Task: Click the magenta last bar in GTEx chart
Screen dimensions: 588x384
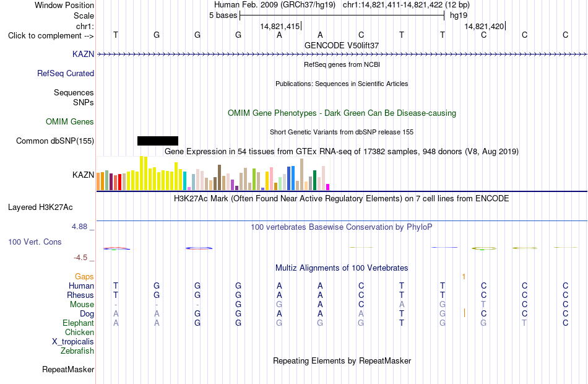Action: pos(328,187)
